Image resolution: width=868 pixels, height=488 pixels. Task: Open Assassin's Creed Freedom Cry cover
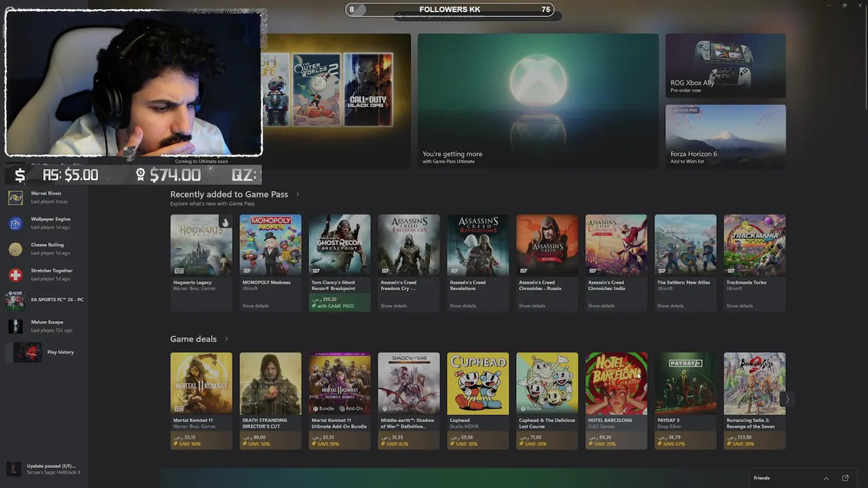point(409,245)
